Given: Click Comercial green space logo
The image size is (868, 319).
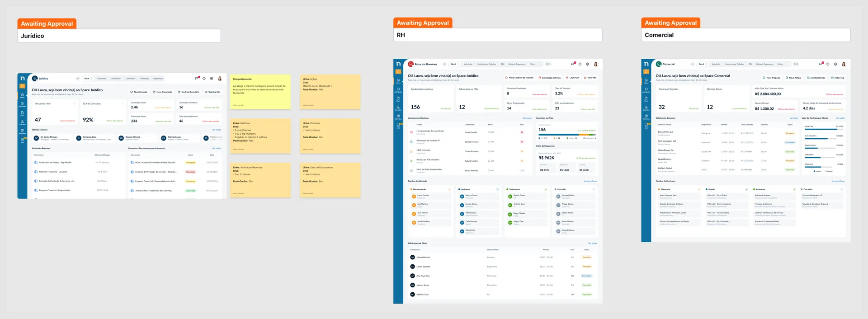Looking at the screenshot, I should 659,64.
